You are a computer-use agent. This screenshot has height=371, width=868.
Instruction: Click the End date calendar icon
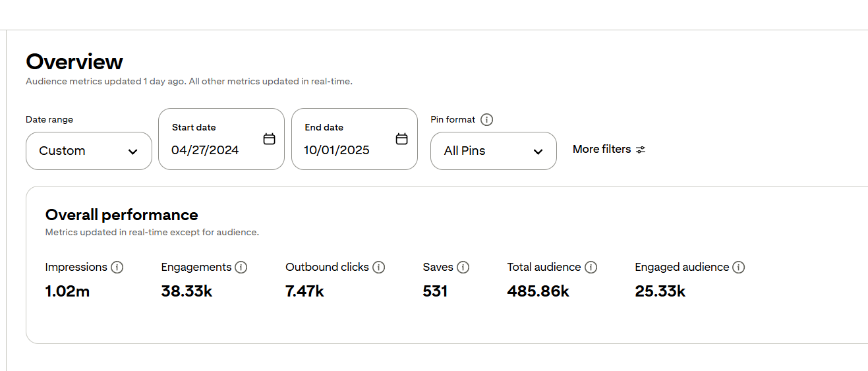pos(401,139)
